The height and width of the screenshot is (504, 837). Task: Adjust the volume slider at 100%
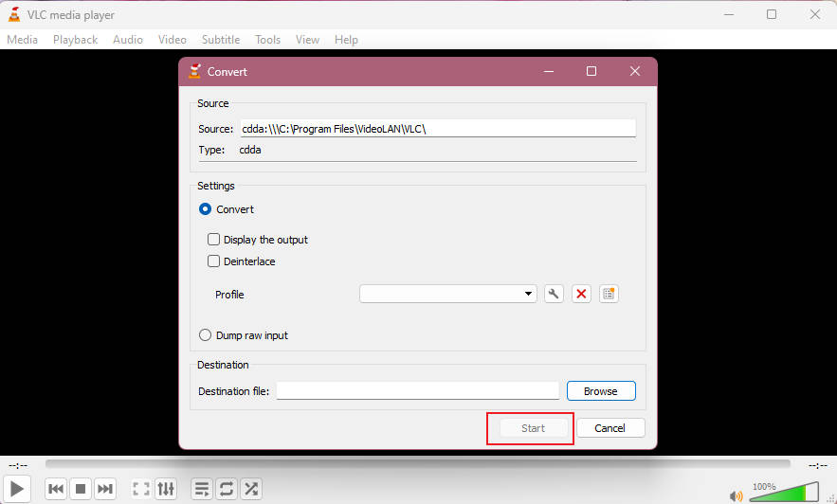point(784,492)
